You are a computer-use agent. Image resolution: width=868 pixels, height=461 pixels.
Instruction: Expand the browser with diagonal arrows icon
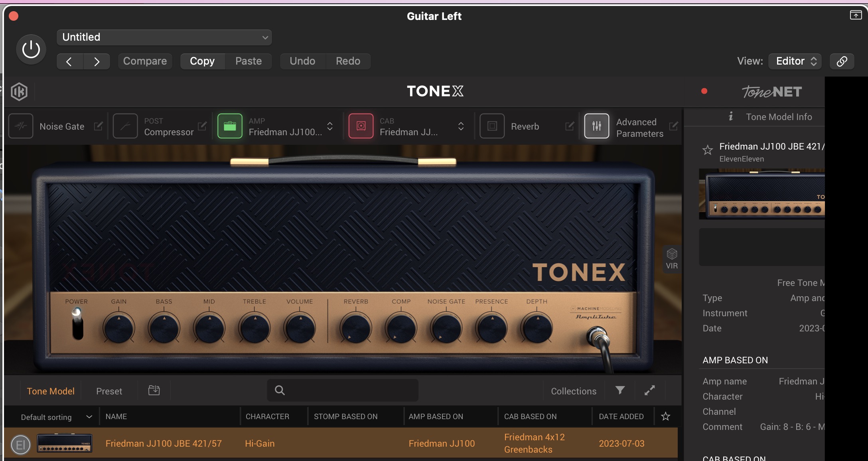650,390
